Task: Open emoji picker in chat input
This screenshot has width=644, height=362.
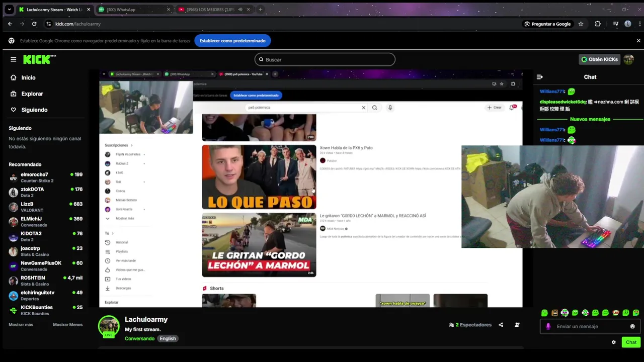Action: coord(632,326)
